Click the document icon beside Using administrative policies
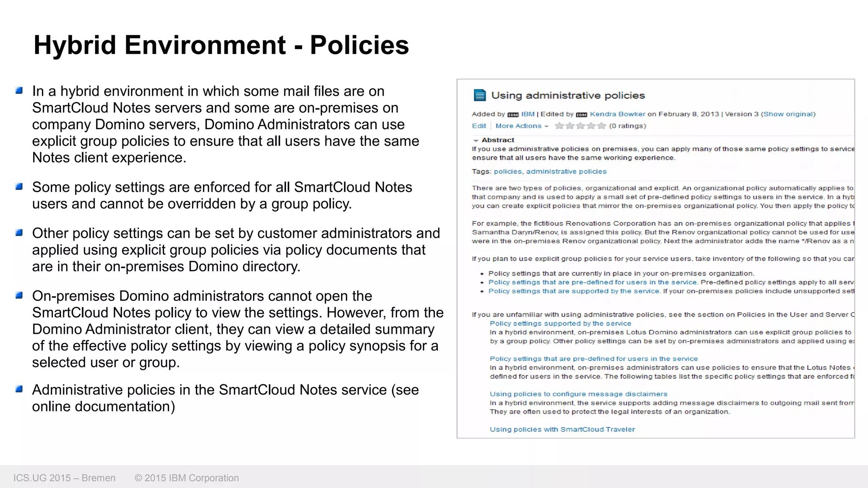868x488 pixels. tap(479, 95)
